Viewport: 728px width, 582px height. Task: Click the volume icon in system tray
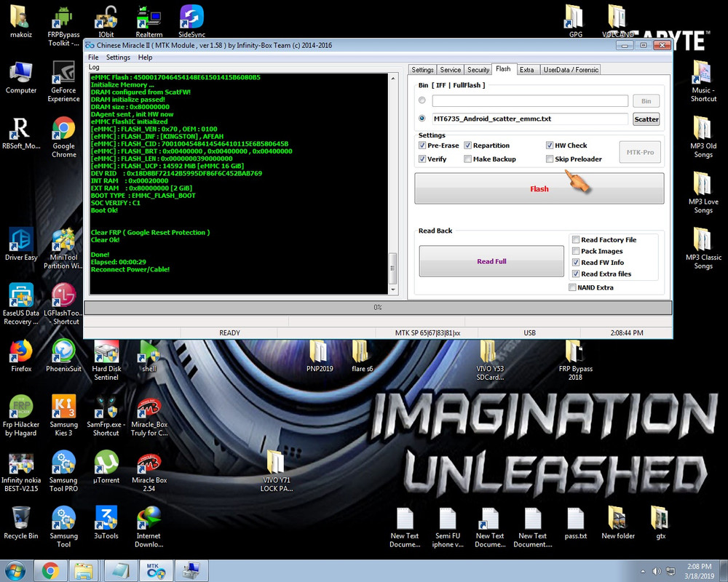(657, 571)
